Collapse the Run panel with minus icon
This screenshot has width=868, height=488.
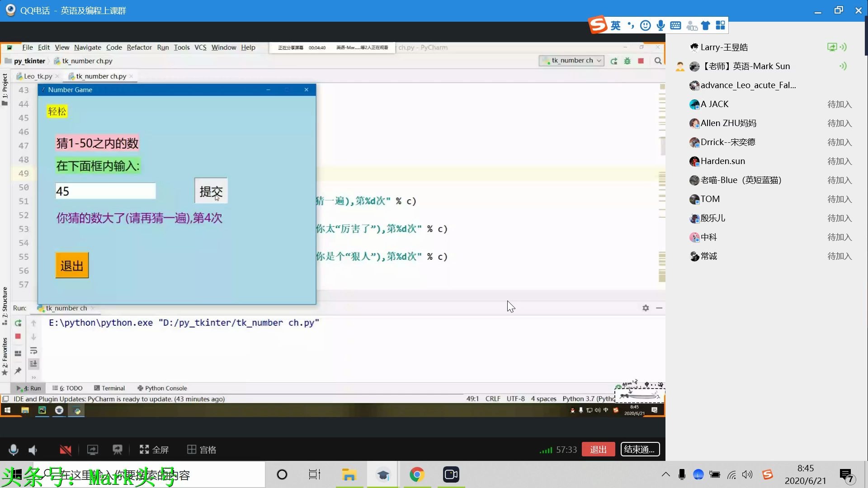point(659,308)
